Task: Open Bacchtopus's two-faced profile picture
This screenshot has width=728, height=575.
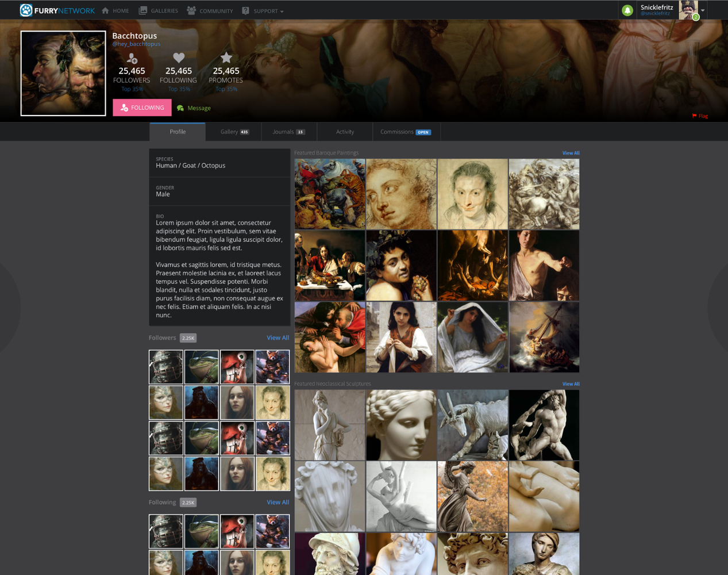Action: pos(63,73)
